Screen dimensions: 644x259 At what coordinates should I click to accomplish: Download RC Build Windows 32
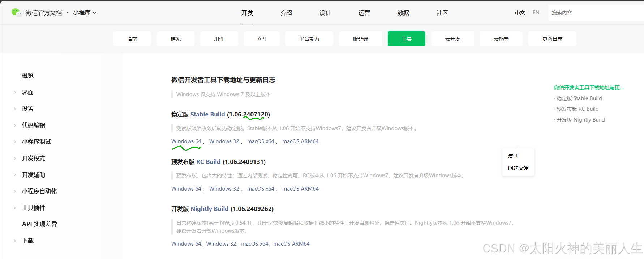pos(224,189)
